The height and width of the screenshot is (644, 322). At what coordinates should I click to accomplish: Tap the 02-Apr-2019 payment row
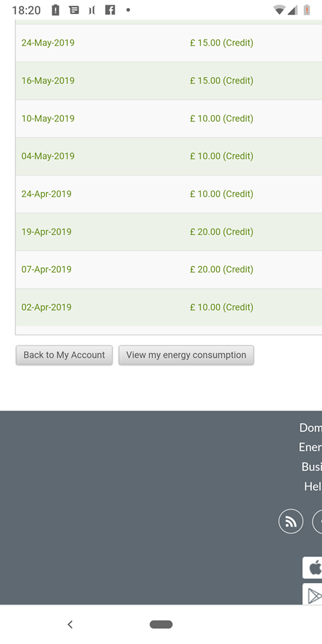click(x=169, y=307)
